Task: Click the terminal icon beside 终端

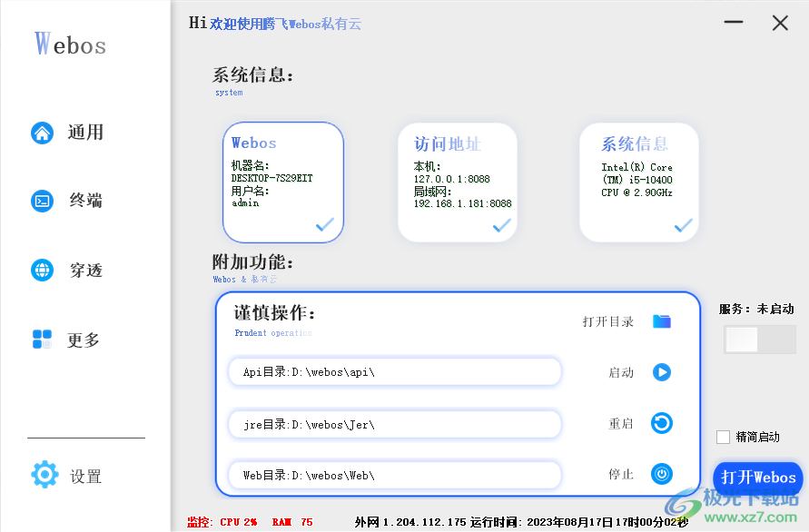Action: [43, 202]
